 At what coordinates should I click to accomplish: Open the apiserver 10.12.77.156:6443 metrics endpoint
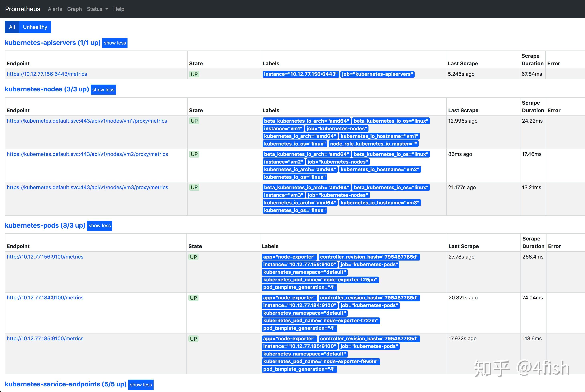tap(47, 74)
